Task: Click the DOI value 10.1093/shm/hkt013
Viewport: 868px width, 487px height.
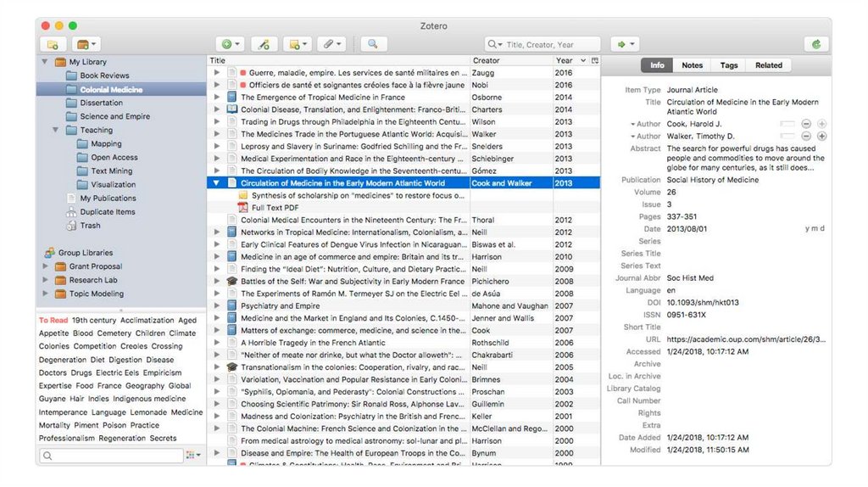Action: click(x=703, y=303)
